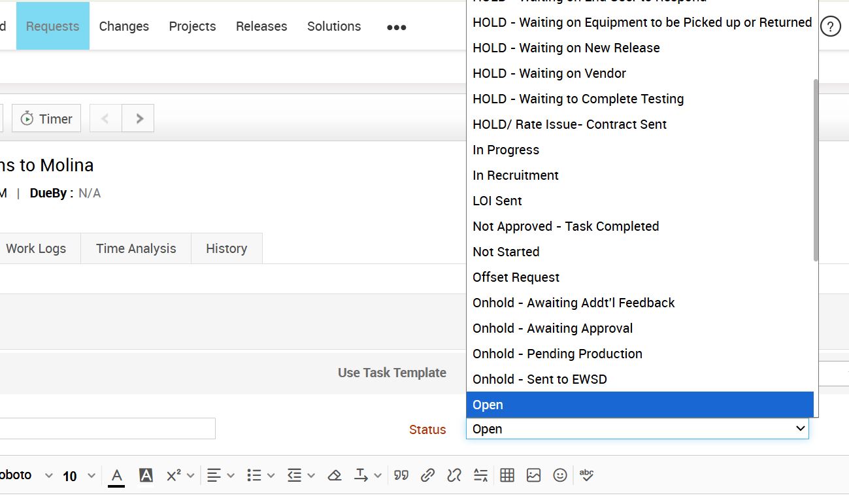Click the eraser clear formatting icon
The image size is (849, 504).
[335, 476]
